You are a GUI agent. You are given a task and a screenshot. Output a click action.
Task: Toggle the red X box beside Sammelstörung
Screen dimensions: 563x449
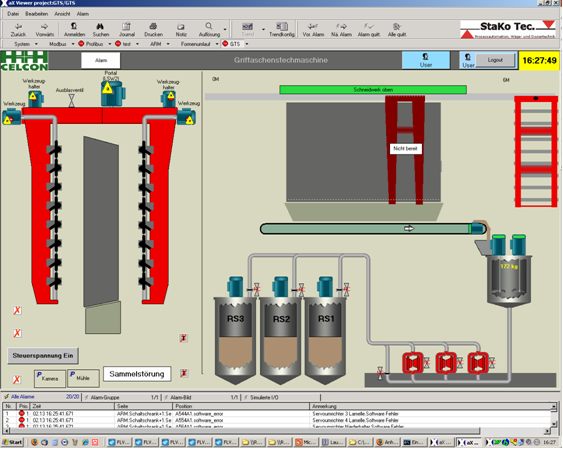click(x=184, y=373)
